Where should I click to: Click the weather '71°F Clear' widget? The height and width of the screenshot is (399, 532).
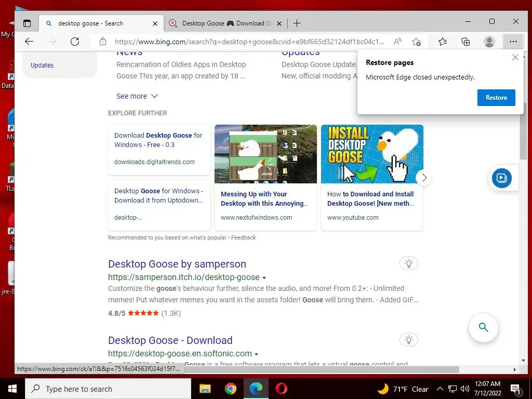403,389
